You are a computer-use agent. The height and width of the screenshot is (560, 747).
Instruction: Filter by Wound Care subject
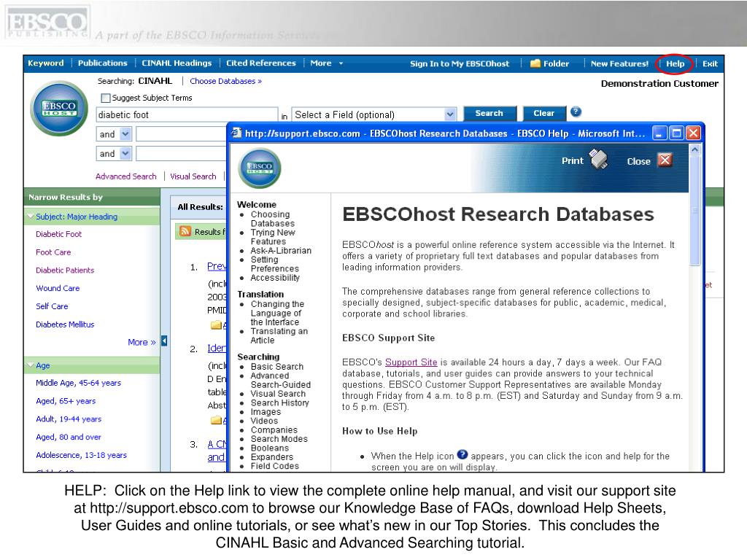pyautogui.click(x=58, y=288)
